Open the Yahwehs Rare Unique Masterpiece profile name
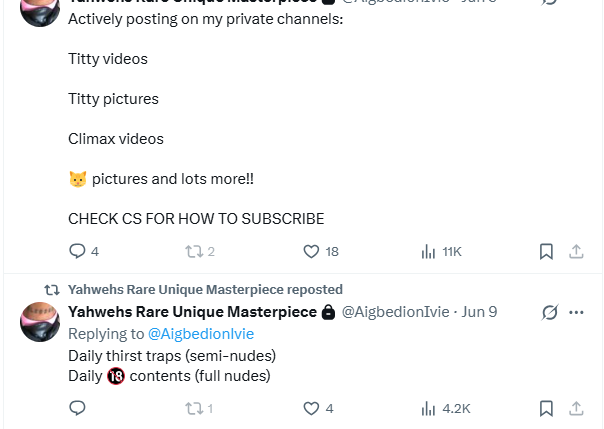604x429 pixels. tap(192, 312)
